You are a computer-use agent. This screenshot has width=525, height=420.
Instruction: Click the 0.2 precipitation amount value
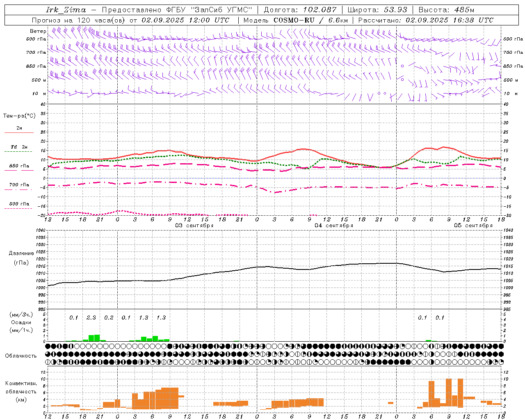109,317
